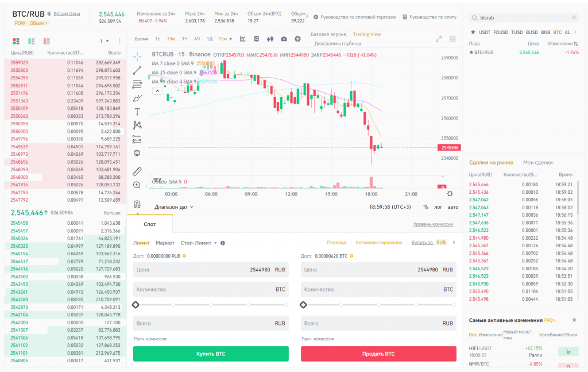
Task: Switch to the Маркет order tab
Action: pos(165,243)
